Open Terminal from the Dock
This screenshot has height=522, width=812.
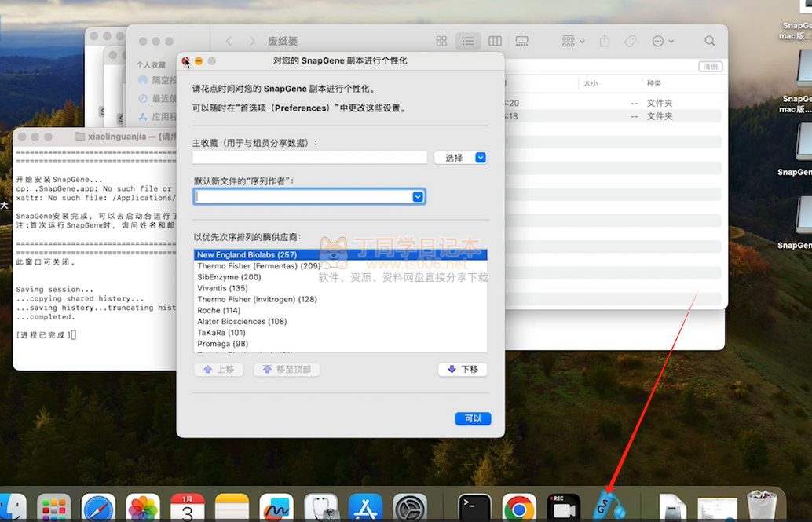[475, 509]
